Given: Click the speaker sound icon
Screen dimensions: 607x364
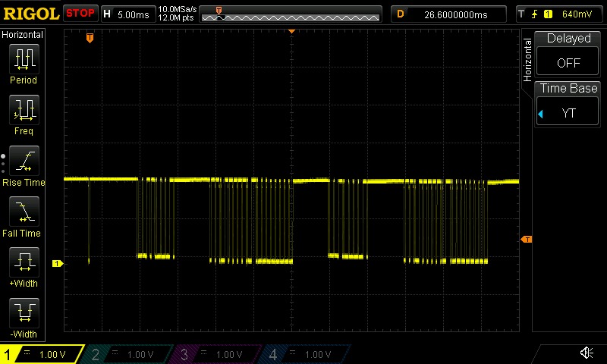Looking at the screenshot, I should coord(587,353).
